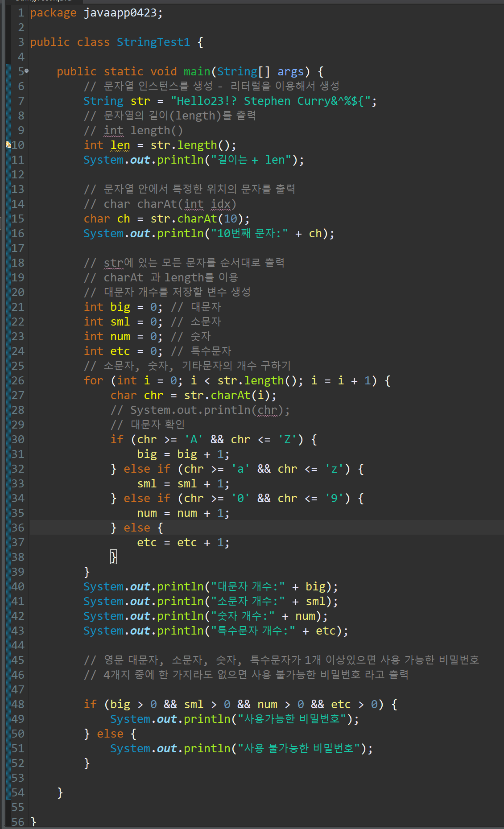This screenshot has height=829, width=504.
Task: Click the "사용가능한 비밀번호" string on line 49
Action: pos(292,719)
